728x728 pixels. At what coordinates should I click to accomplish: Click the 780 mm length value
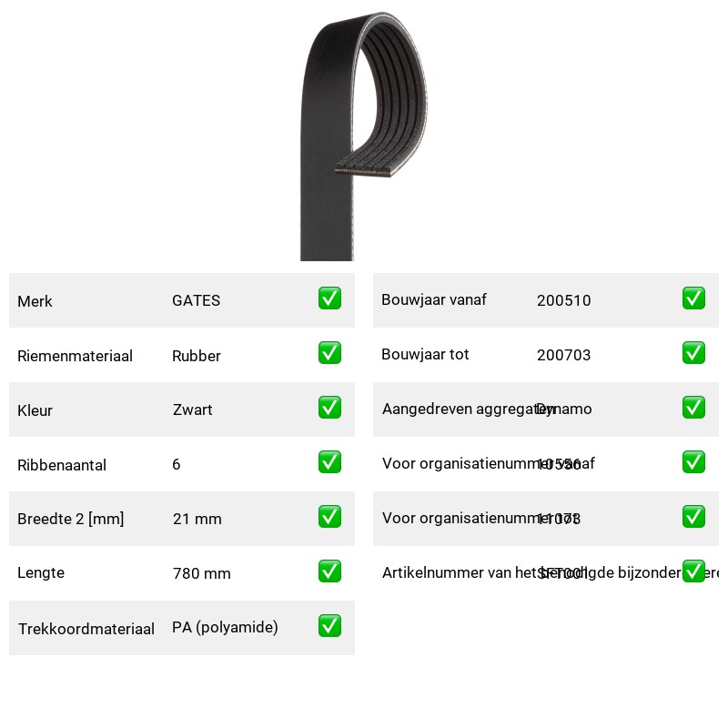201,573
